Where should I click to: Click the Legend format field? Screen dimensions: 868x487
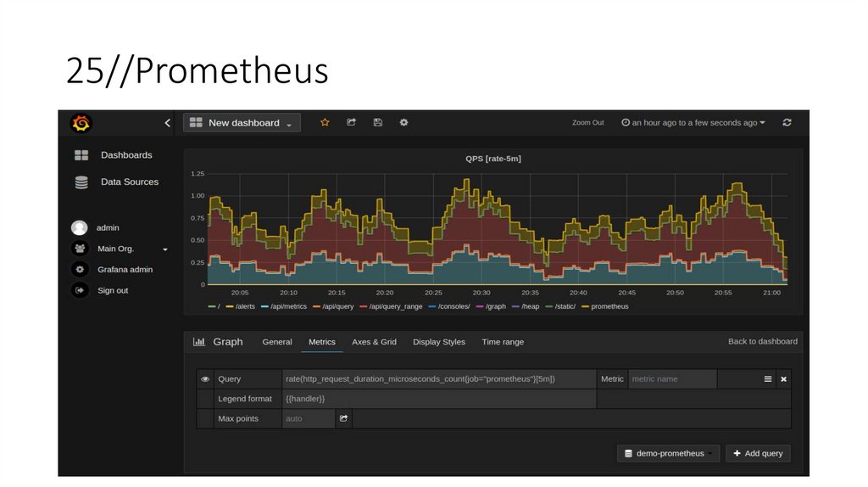tap(439, 399)
